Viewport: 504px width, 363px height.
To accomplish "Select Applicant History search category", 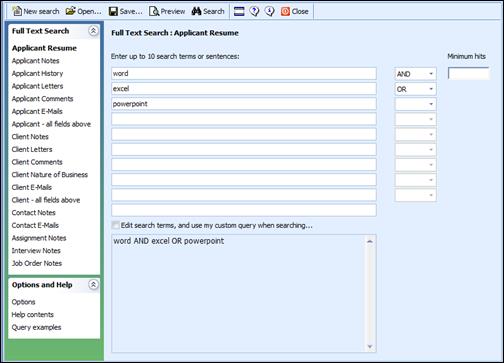I will [37, 73].
